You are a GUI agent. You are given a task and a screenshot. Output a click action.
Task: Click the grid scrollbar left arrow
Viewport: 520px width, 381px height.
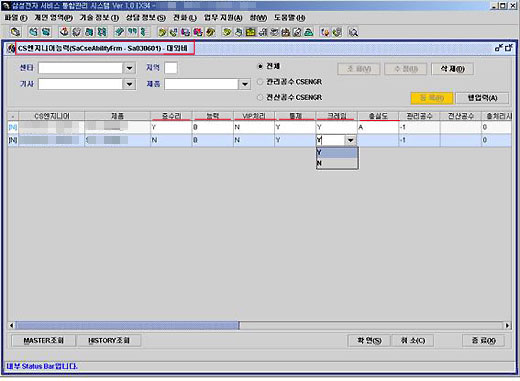(x=11, y=325)
